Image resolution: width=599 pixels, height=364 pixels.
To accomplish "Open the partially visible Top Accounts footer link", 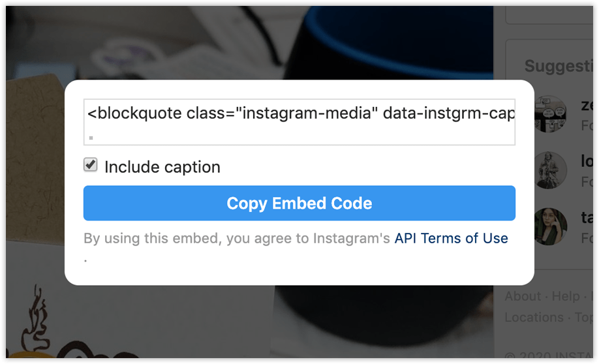I will [x=584, y=317].
